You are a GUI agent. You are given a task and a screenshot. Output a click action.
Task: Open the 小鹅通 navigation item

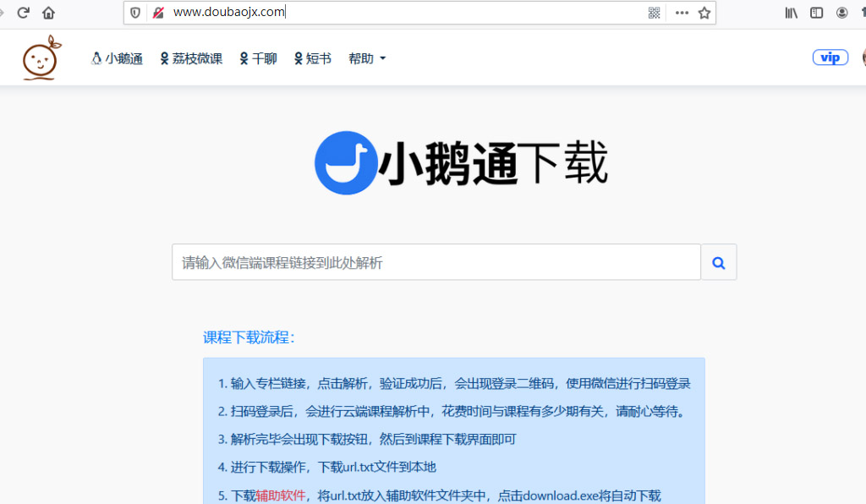tap(117, 58)
